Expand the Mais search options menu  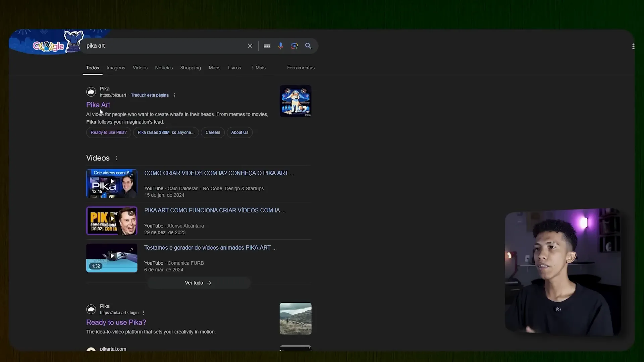point(258,67)
